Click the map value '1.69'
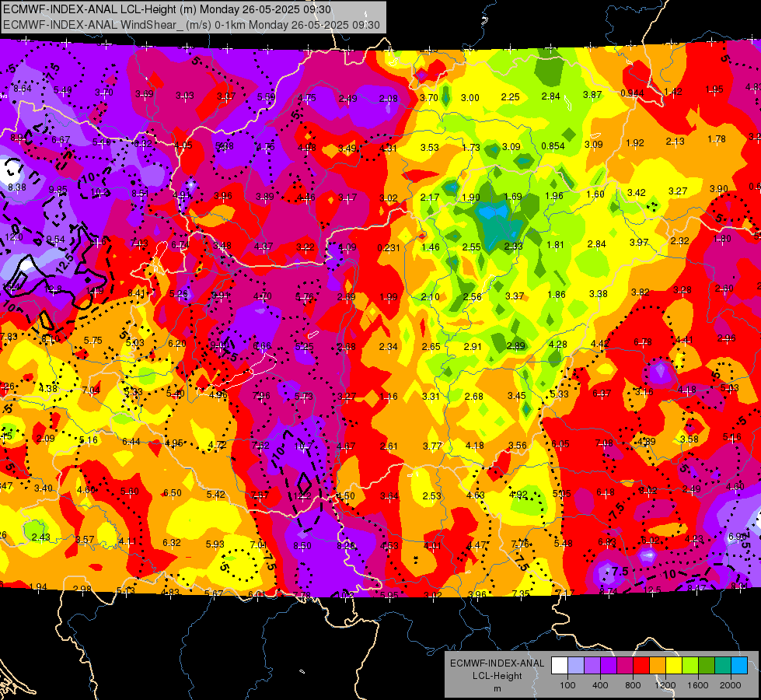Image resolution: width=761 pixels, height=700 pixels. 513,197
